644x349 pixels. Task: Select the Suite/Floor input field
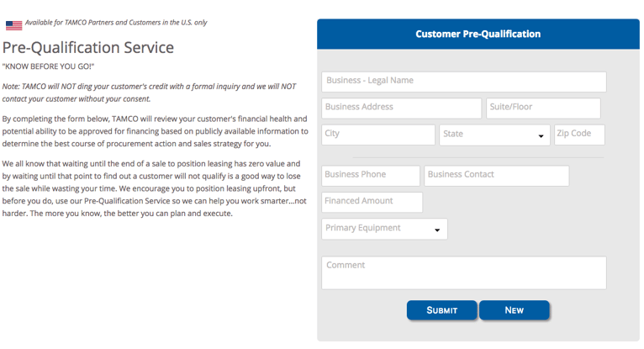(543, 108)
